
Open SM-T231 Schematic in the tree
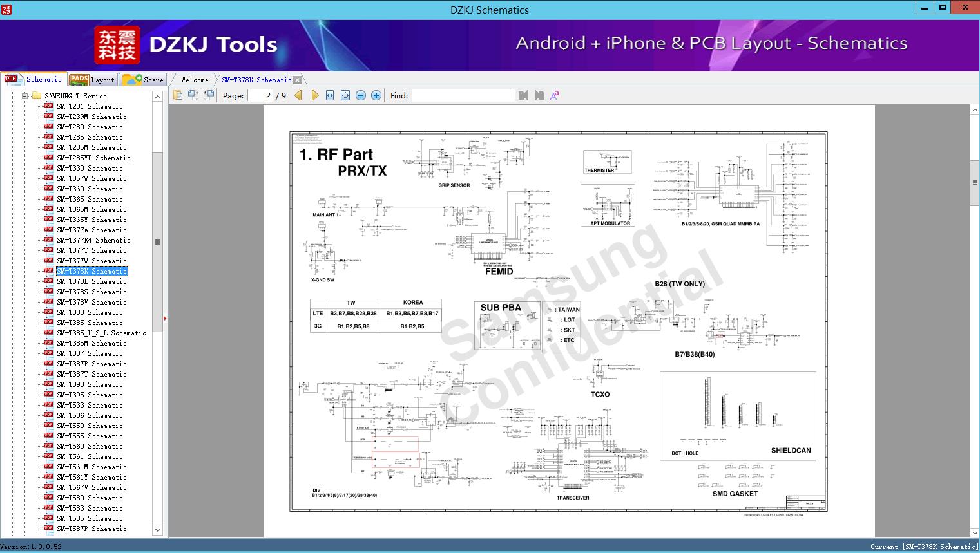(x=90, y=106)
